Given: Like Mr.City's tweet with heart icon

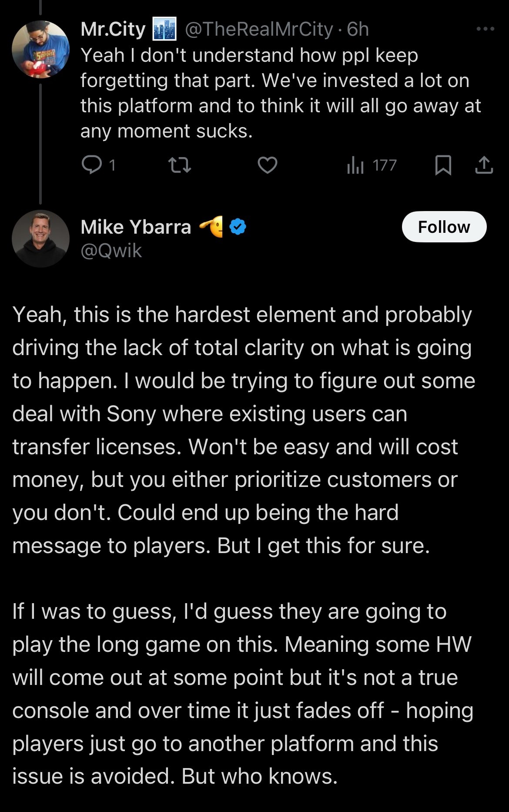Looking at the screenshot, I should coord(267,165).
